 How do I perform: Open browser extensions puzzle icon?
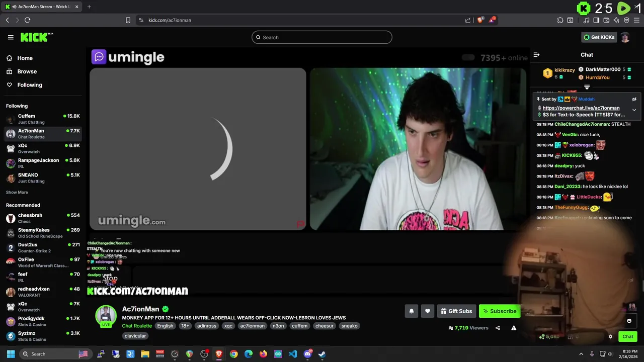click(x=560, y=20)
